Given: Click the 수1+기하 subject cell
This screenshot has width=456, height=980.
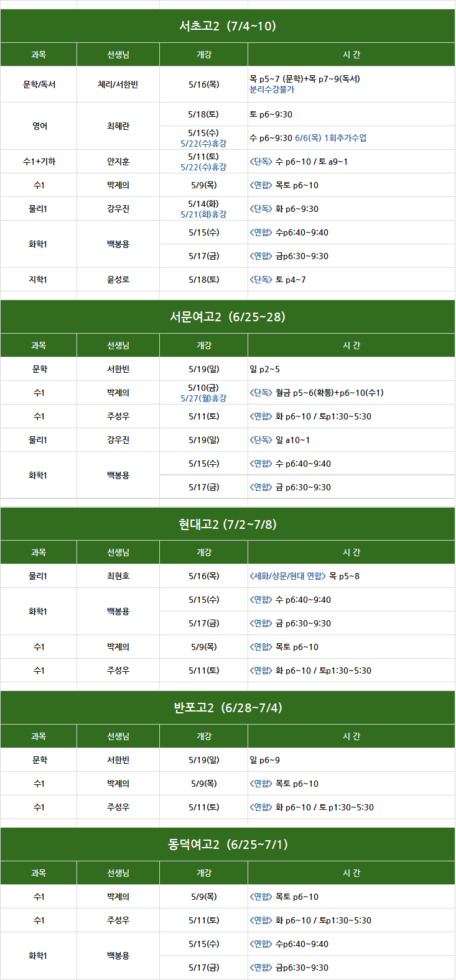Looking at the screenshot, I should [39, 162].
